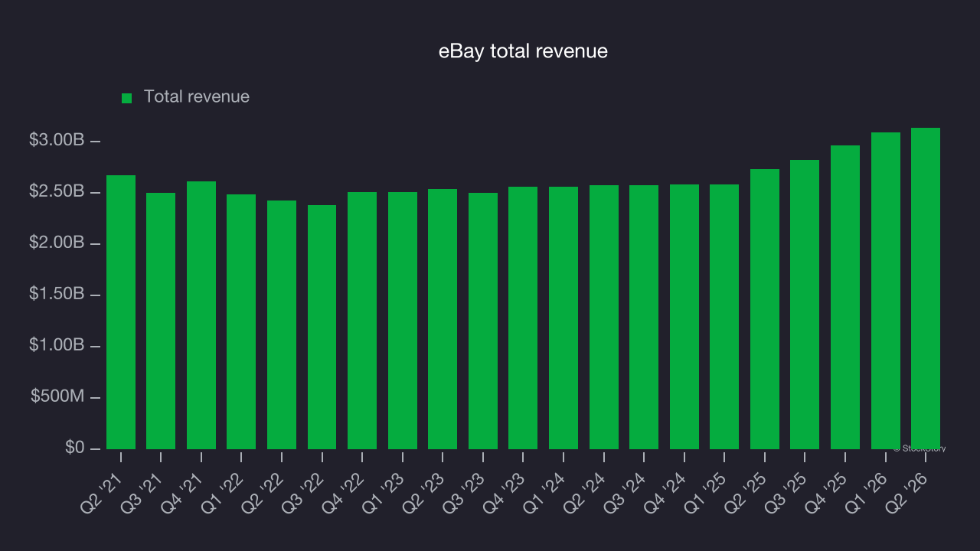Pick the revenue bar above Q1 '25
The height and width of the screenshot is (551, 980).
coord(724,317)
